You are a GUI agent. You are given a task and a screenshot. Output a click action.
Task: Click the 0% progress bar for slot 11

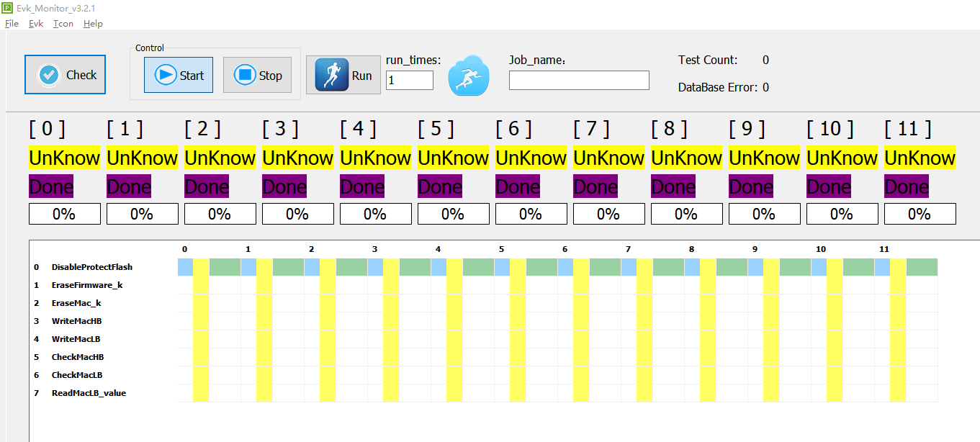(x=920, y=214)
